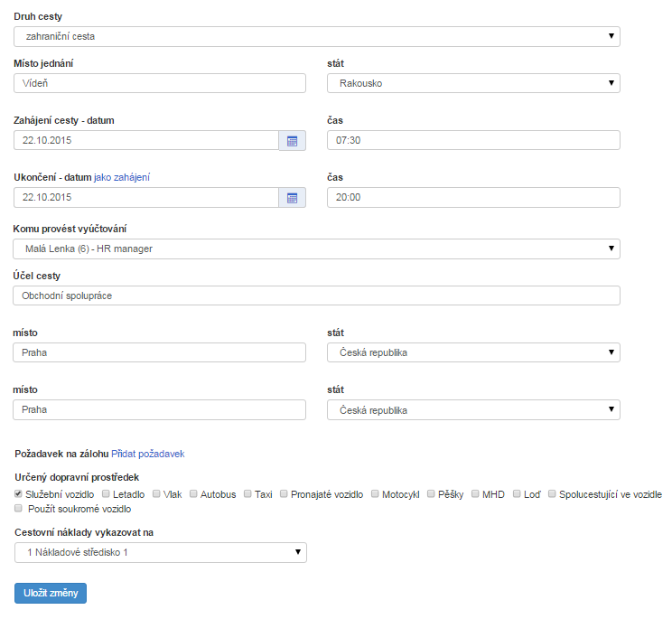
Task: Tick the Spolucestující ve vozidle checkbox
Action: pos(552,494)
